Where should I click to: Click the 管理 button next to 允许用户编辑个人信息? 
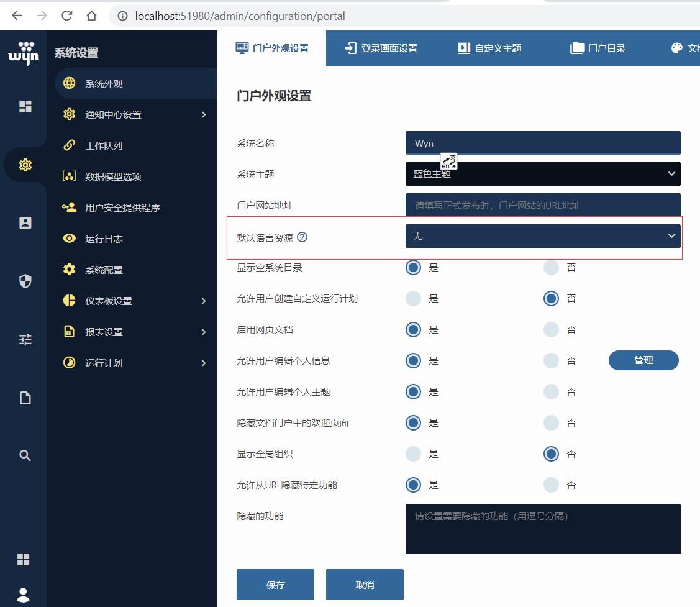coord(643,360)
